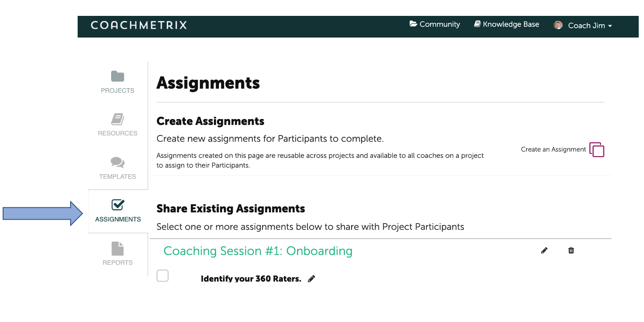Edit Coaching Session #1 with pencil icon

[544, 251]
